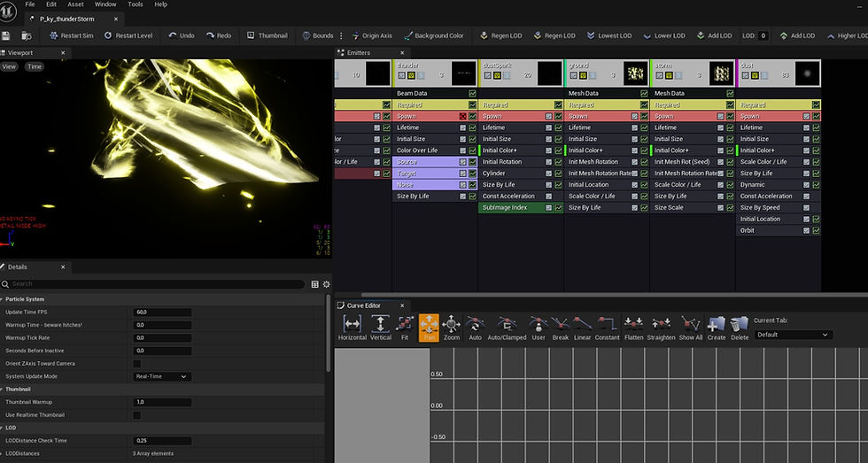
Task: Select the Horizontal fit curve tool
Action: click(x=353, y=328)
